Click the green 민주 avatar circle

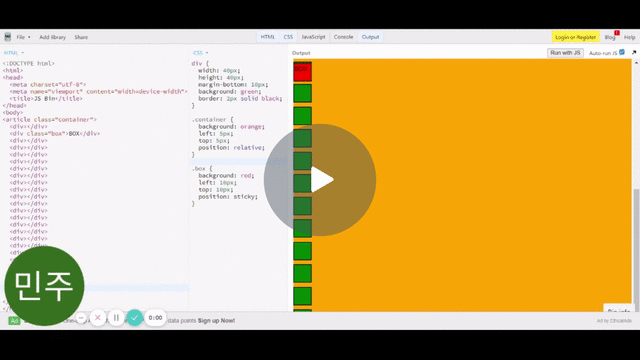[x=44, y=286]
